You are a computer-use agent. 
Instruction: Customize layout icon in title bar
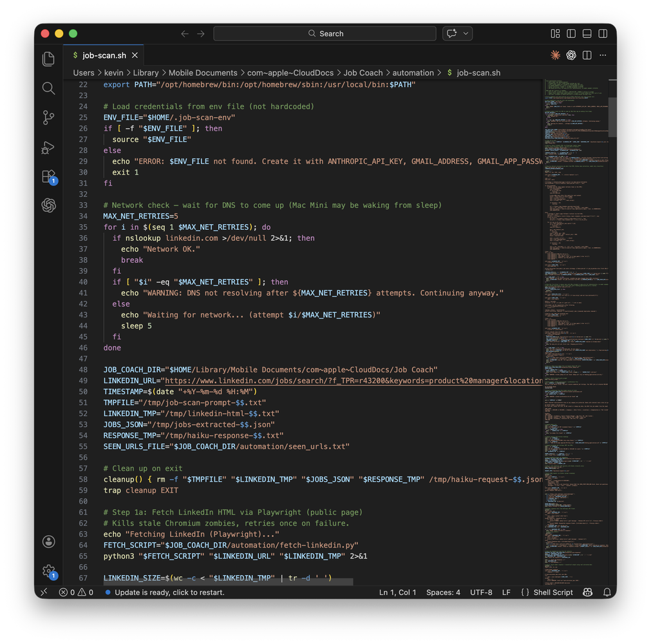pyautogui.click(x=555, y=33)
